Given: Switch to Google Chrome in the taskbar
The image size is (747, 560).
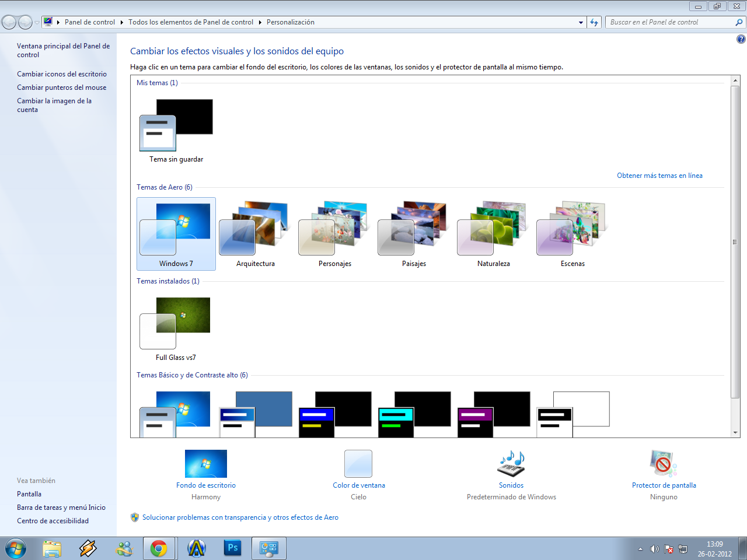Looking at the screenshot, I should pyautogui.click(x=159, y=549).
